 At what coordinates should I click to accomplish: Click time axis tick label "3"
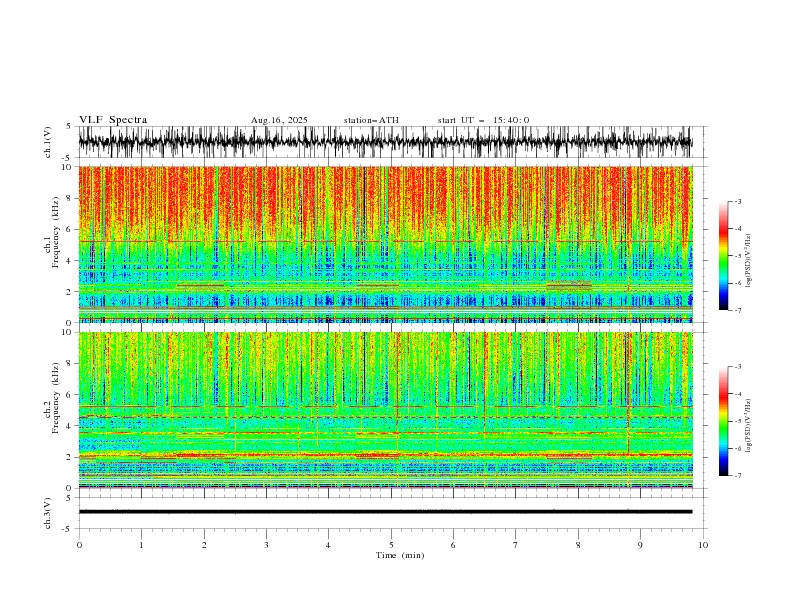tap(266, 545)
